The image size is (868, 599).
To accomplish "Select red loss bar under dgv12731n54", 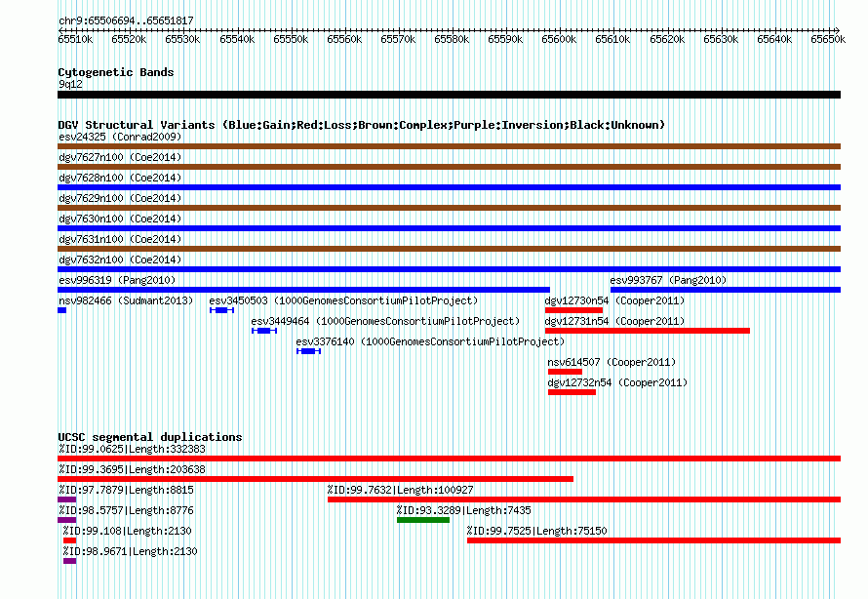I will coord(648,331).
